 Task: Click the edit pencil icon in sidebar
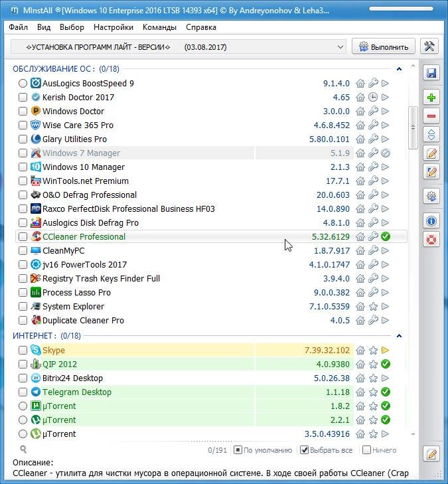(431, 153)
